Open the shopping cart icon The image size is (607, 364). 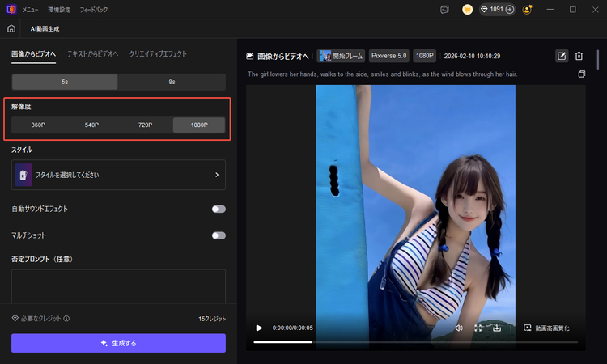pos(467,10)
